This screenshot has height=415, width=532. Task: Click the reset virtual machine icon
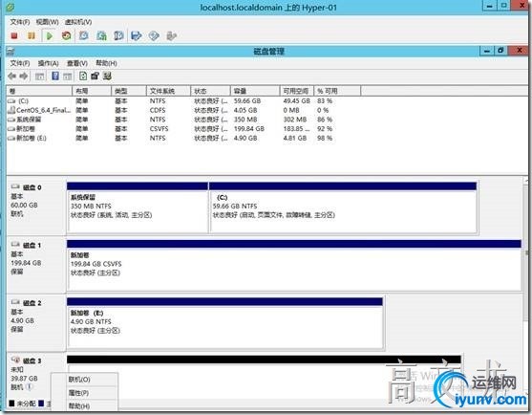pyautogui.click(x=67, y=35)
